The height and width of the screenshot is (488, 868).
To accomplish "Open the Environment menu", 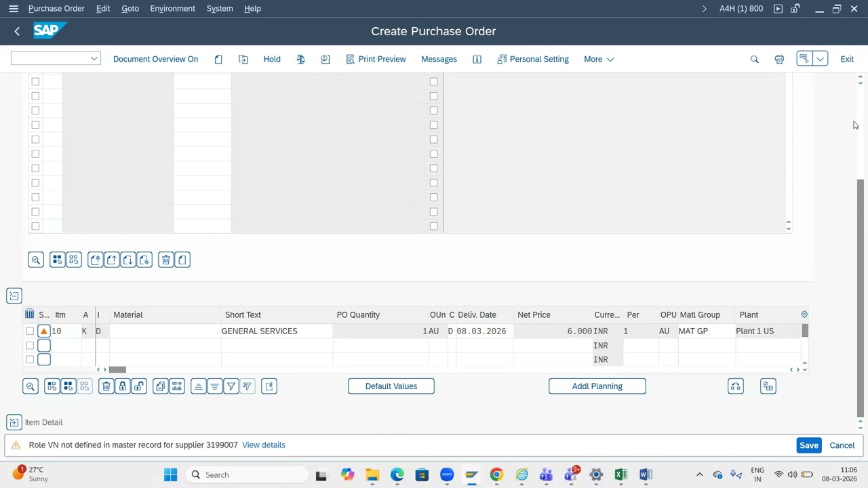I will (x=172, y=9).
